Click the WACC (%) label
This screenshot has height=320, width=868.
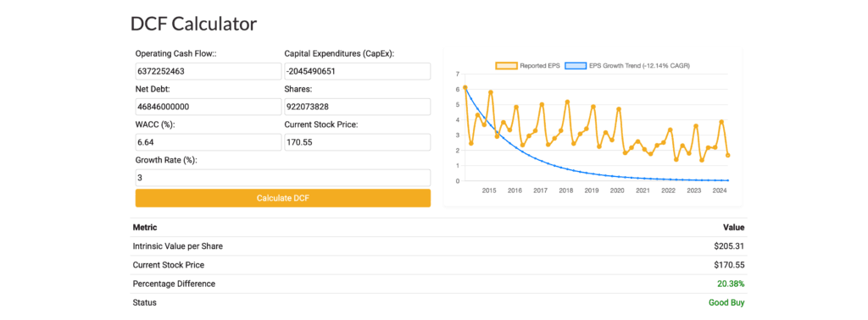coord(155,124)
